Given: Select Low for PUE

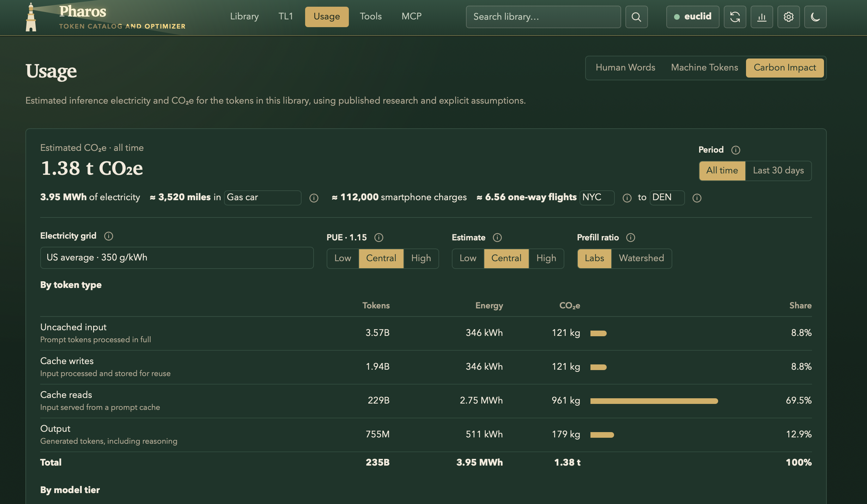Looking at the screenshot, I should coord(342,258).
